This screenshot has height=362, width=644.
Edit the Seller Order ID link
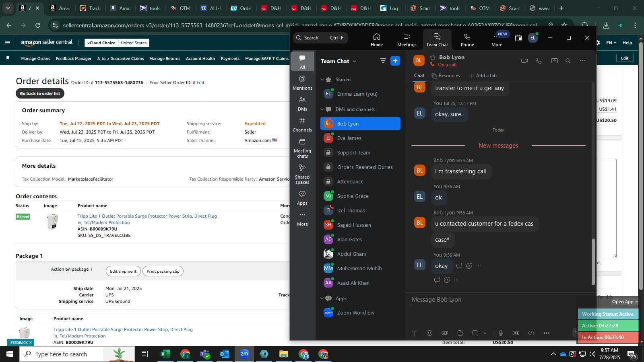pyautogui.click(x=200, y=82)
